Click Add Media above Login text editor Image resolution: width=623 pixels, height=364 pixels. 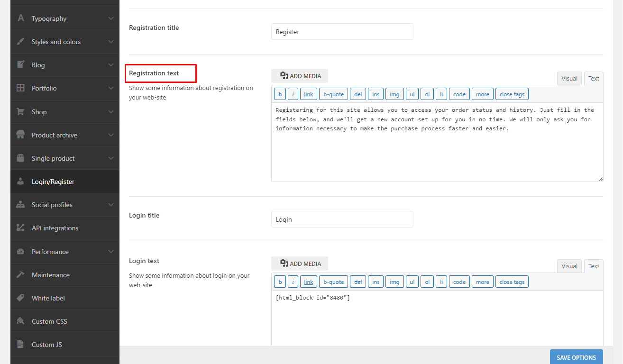300,264
